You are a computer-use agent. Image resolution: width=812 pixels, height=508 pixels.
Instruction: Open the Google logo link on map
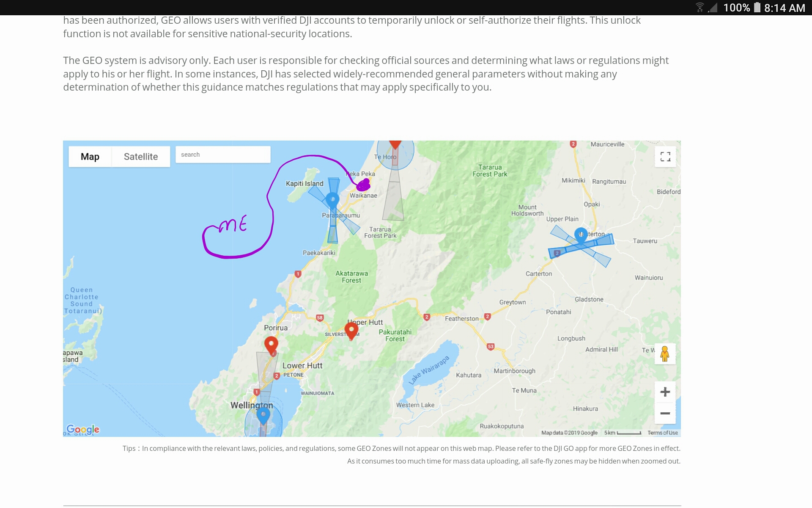(83, 429)
